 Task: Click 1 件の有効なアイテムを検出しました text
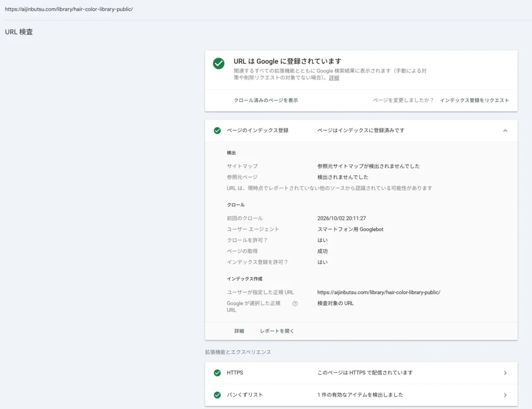360,395
